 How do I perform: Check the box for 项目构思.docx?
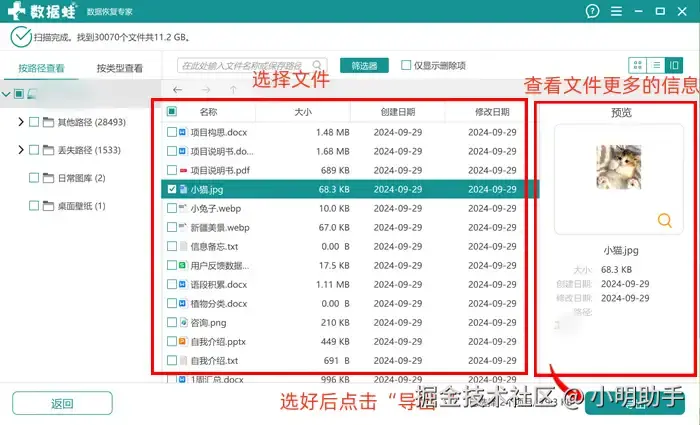point(172,132)
